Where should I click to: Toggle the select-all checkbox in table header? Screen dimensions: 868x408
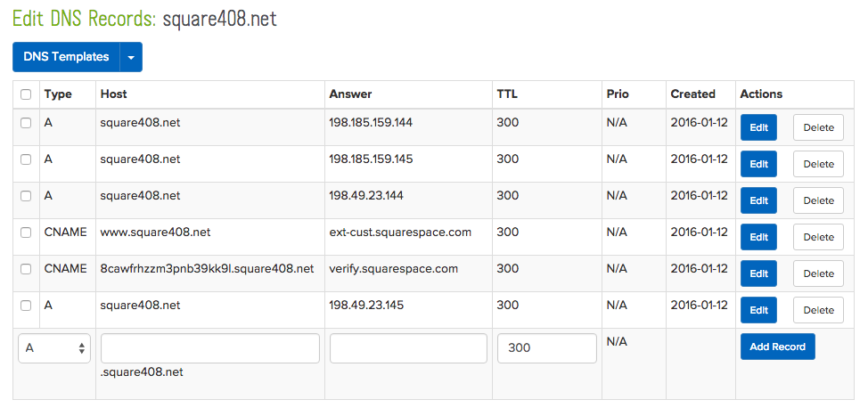[x=26, y=94]
